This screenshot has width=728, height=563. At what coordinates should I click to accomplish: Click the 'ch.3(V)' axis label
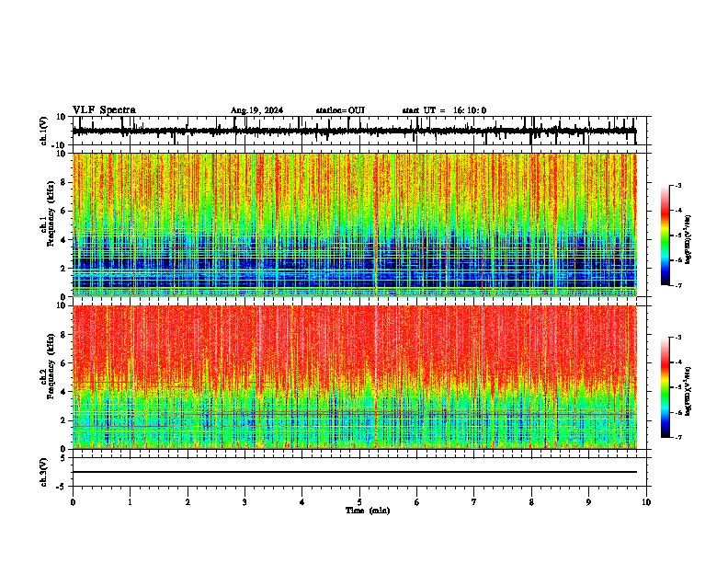44,473
